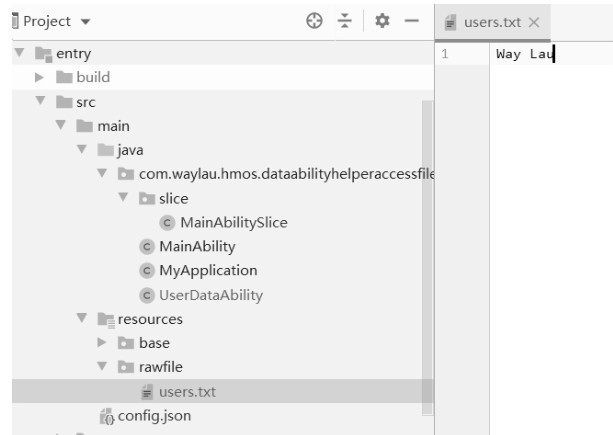
Task: Collapse the rawfile folder
Action: 102,367
